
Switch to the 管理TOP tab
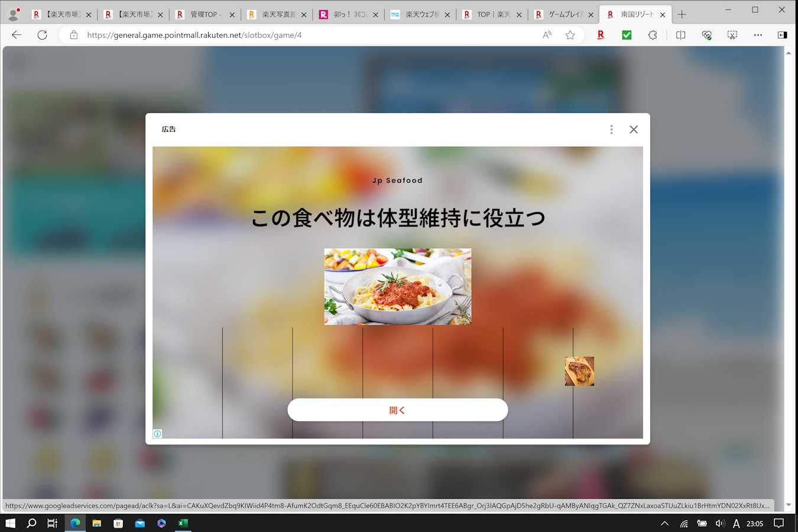pos(204,14)
